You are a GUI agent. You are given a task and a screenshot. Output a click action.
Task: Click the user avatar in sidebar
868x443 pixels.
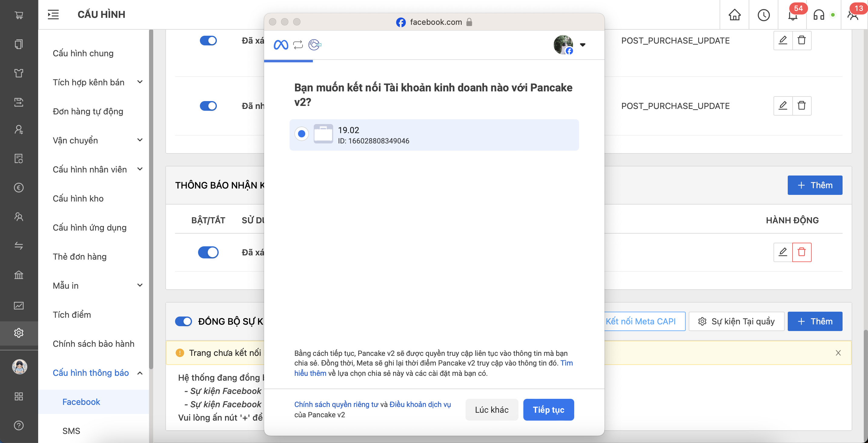click(20, 366)
